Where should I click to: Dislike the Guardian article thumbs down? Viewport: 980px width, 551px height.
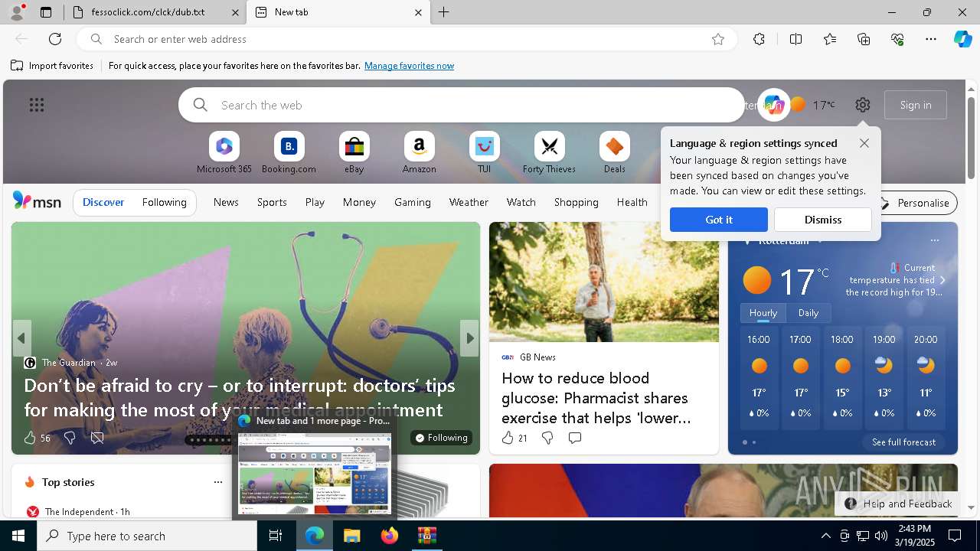click(x=70, y=438)
